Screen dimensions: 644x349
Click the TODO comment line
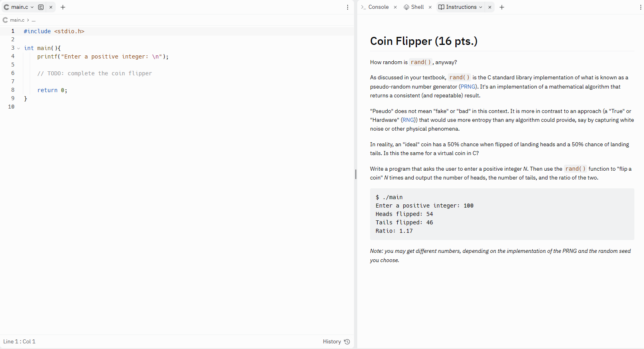(x=95, y=73)
